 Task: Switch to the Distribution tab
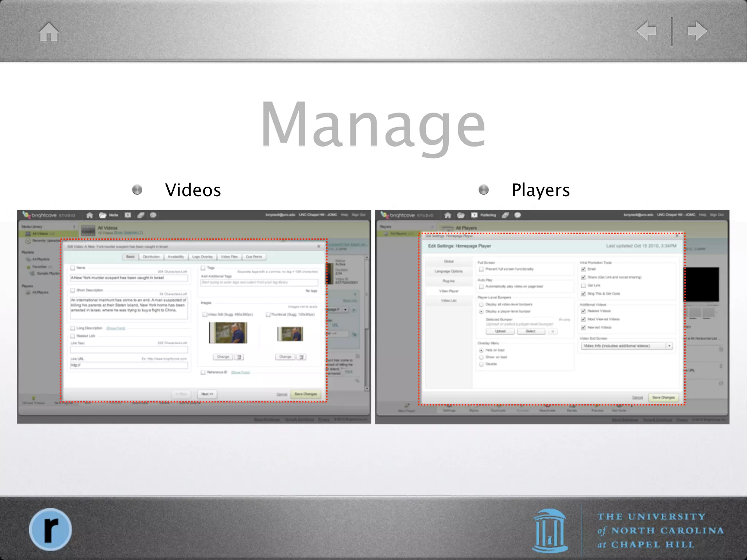(151, 257)
